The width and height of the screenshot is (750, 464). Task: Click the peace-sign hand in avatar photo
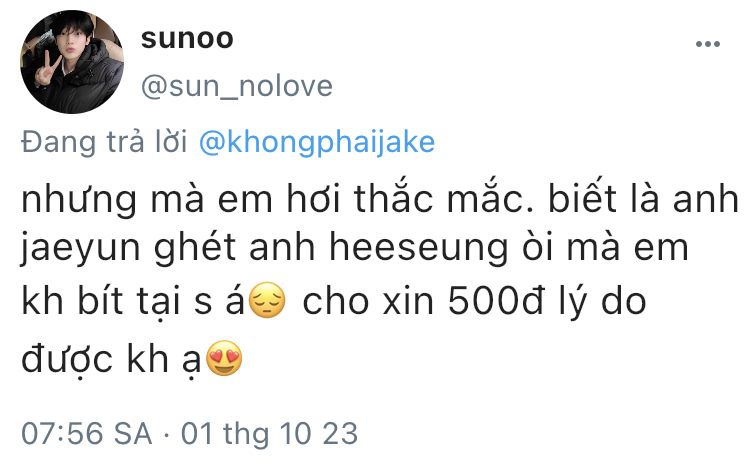coord(47,68)
